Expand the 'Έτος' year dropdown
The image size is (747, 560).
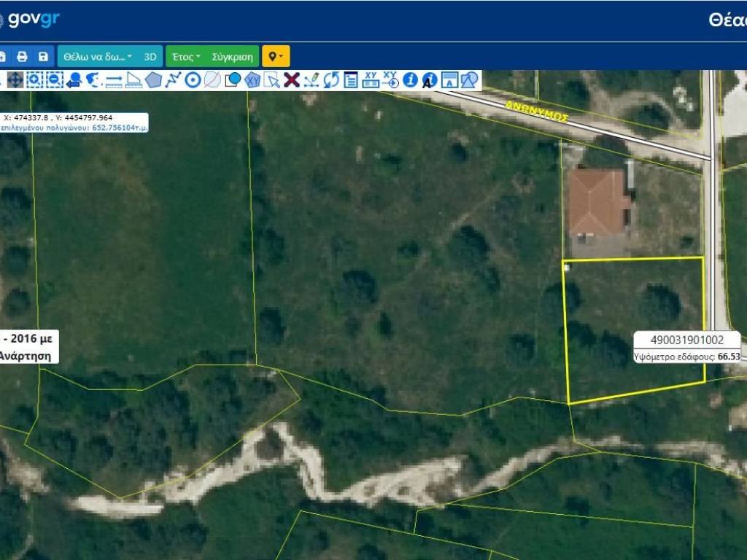[x=186, y=56]
